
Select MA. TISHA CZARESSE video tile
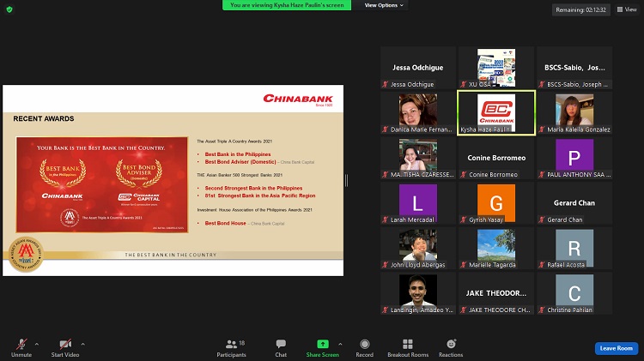coord(417,158)
